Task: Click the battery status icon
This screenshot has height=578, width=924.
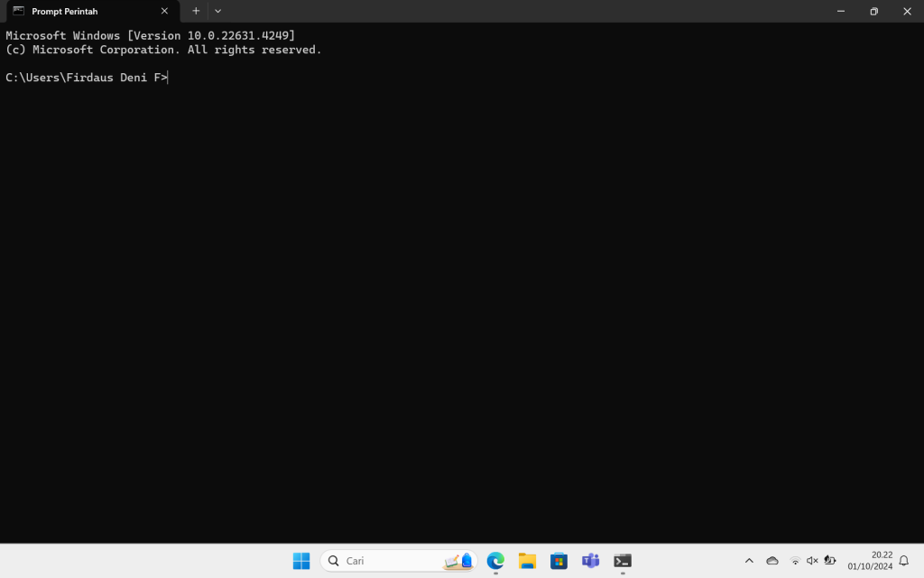Action: click(x=830, y=561)
